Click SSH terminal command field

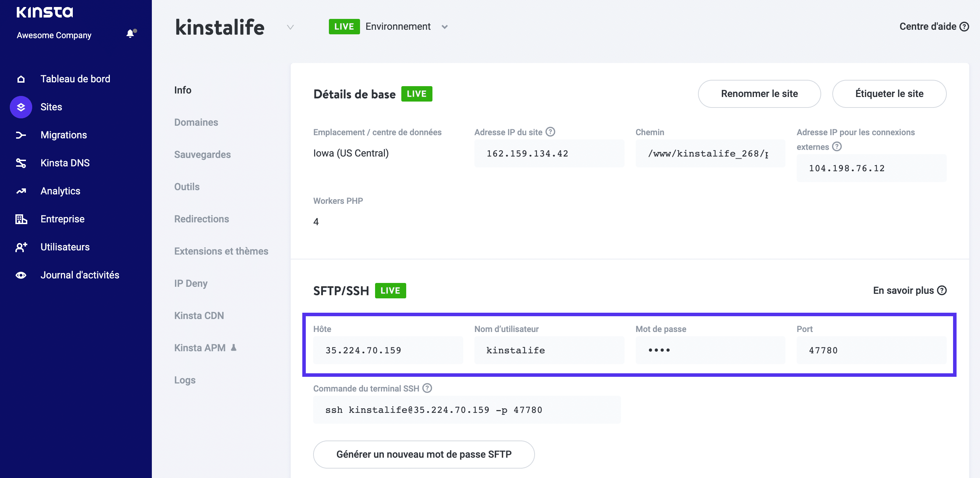pyautogui.click(x=467, y=410)
